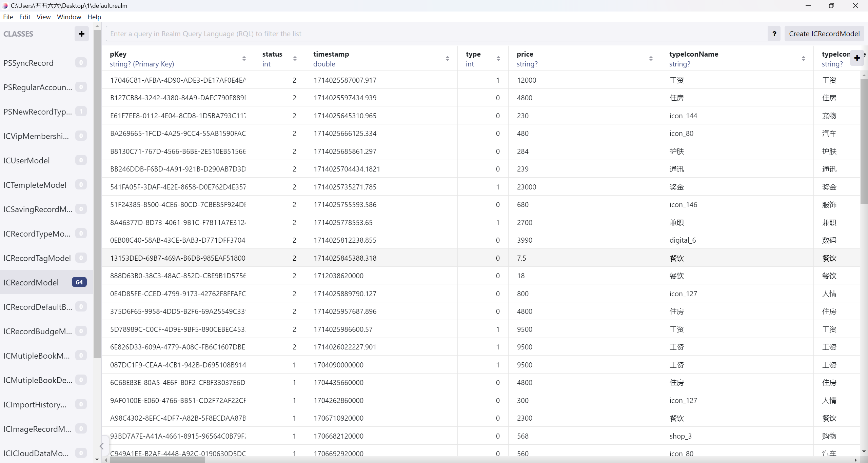Click the add class plus button
This screenshot has width=868, height=463.
click(x=81, y=34)
